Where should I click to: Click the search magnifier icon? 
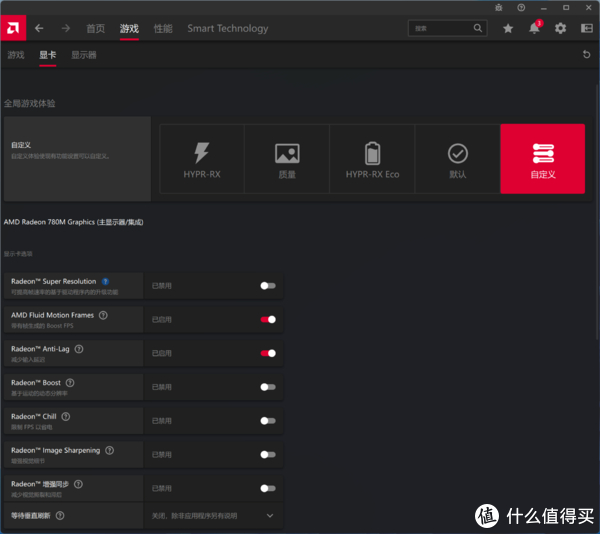[478, 28]
